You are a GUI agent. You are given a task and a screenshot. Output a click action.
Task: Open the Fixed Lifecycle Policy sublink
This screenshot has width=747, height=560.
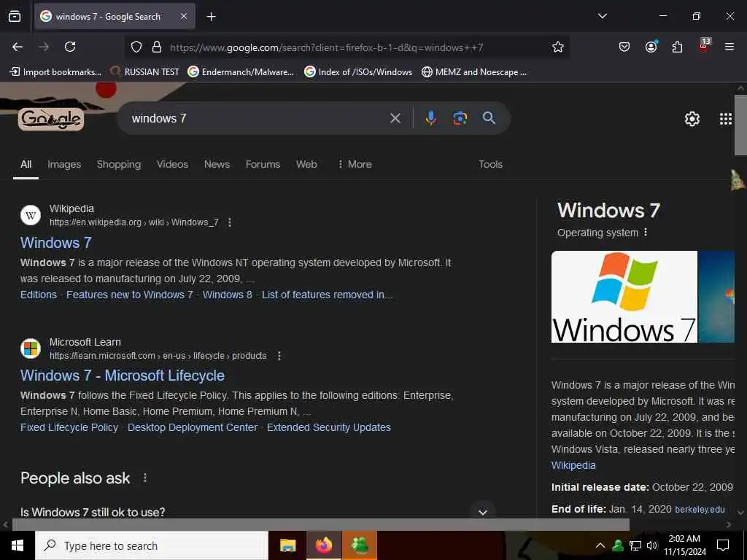tap(69, 427)
